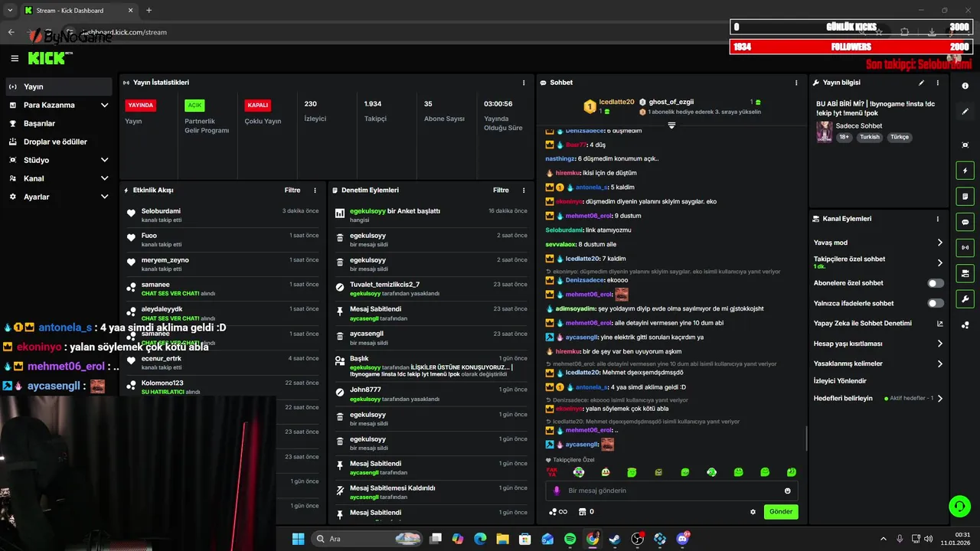Open the emoji picker in chat input
This screenshot has width=980, height=551.
click(787, 491)
